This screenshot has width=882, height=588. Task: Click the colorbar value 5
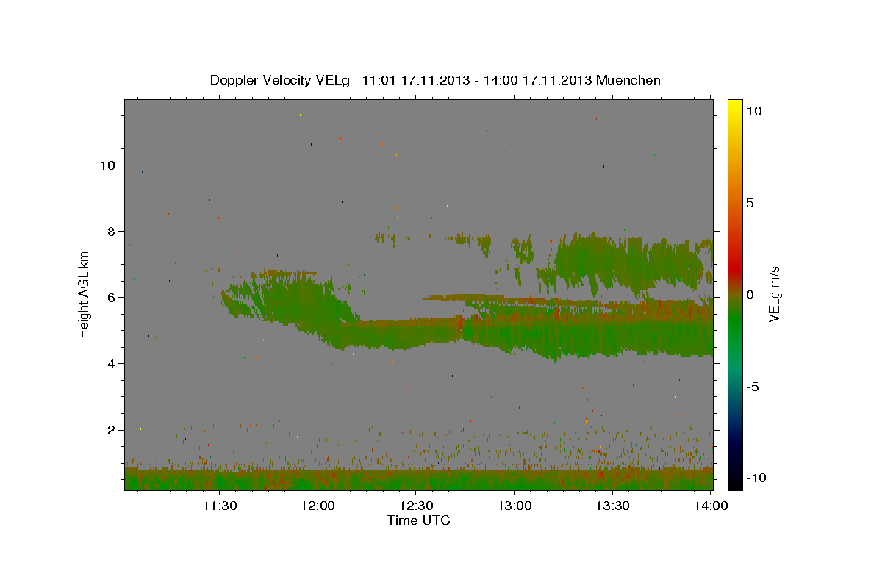click(x=750, y=203)
